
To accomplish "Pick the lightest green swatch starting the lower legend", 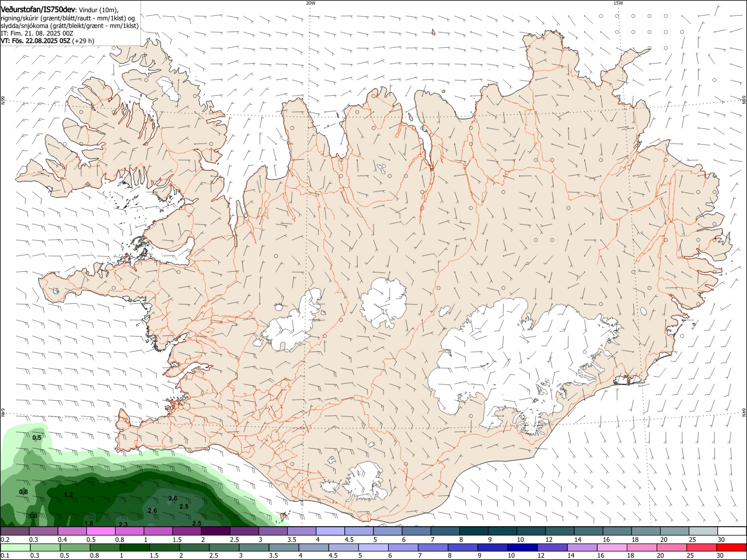I will [x=15, y=548].
